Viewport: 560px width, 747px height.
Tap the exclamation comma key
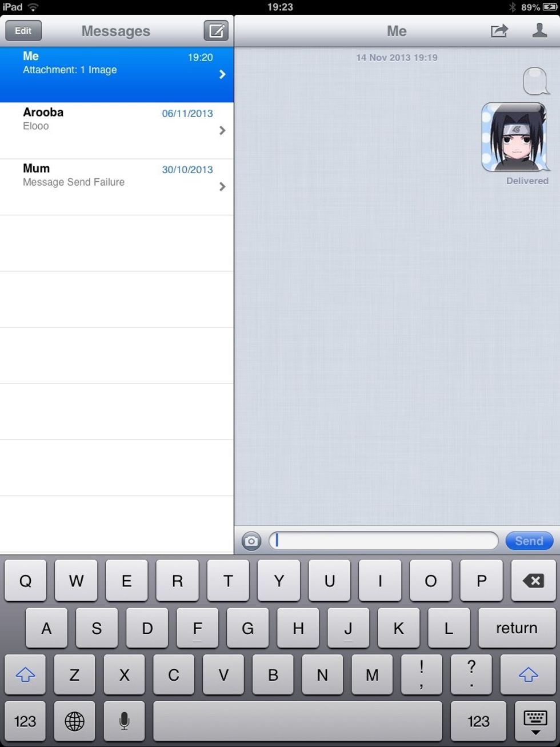(x=422, y=675)
